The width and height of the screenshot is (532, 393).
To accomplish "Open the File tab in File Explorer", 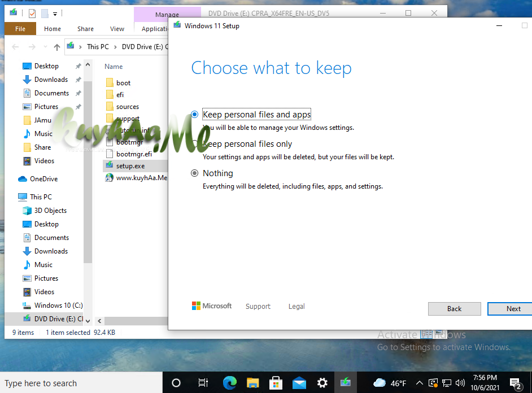I will [x=20, y=29].
